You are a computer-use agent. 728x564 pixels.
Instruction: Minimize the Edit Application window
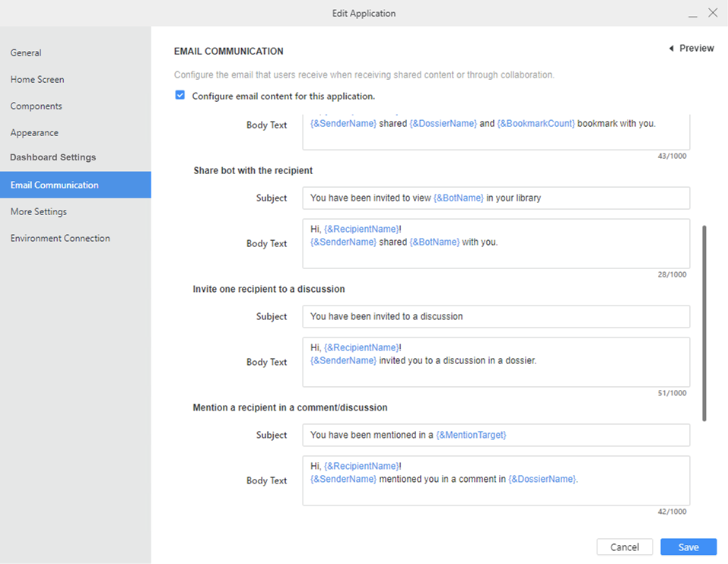click(692, 14)
